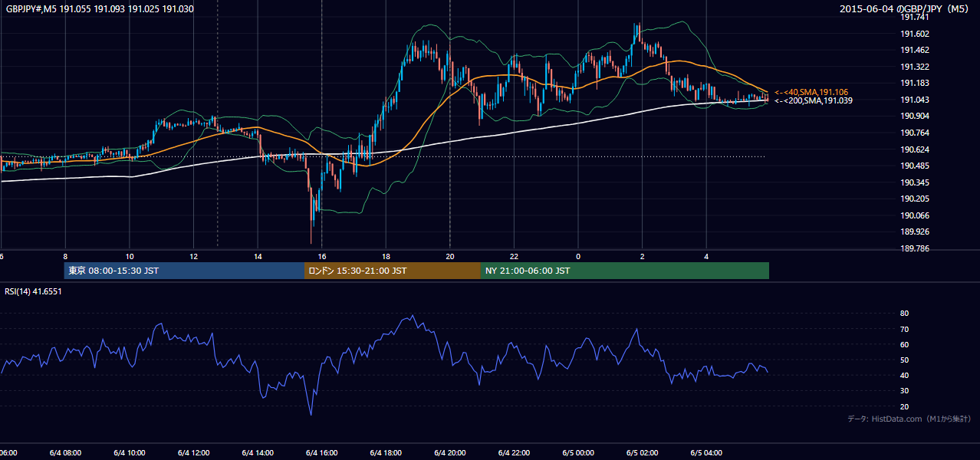The height and width of the screenshot is (460, 980).
Task: Click hour 14 label under price chart
Action: click(258, 257)
